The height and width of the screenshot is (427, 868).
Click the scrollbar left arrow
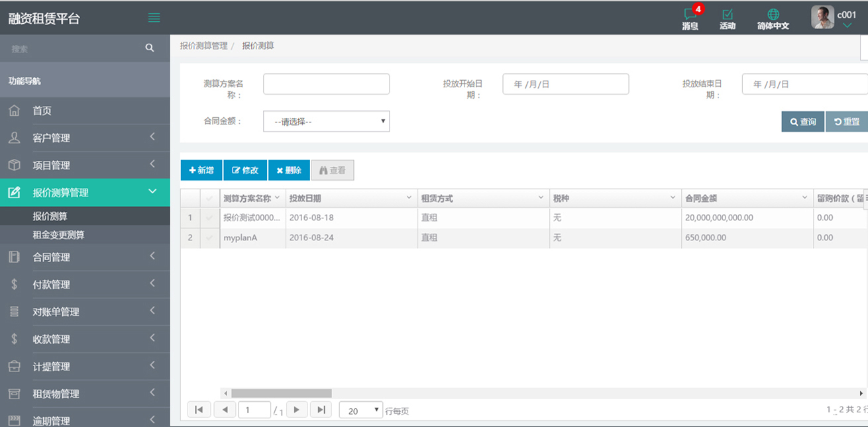pyautogui.click(x=226, y=393)
